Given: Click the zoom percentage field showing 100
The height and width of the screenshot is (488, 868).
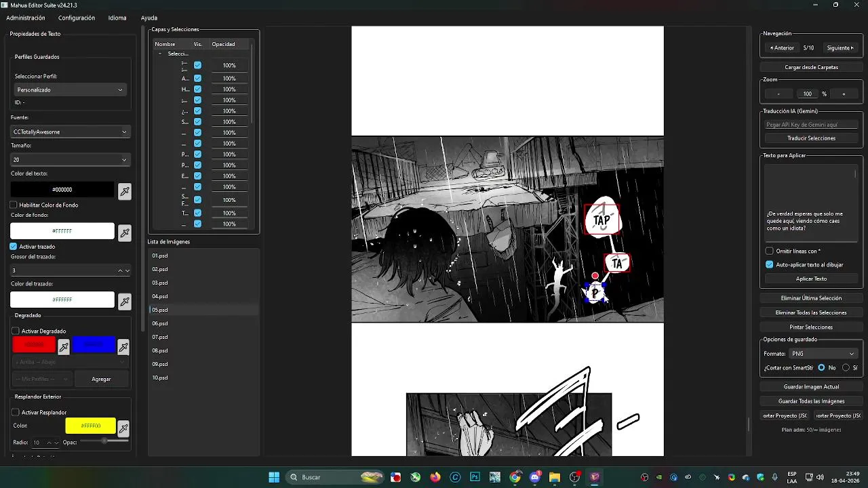Looking at the screenshot, I should pos(807,94).
